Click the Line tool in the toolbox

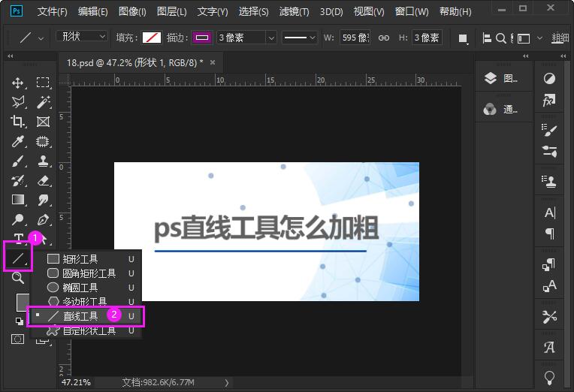(x=17, y=259)
